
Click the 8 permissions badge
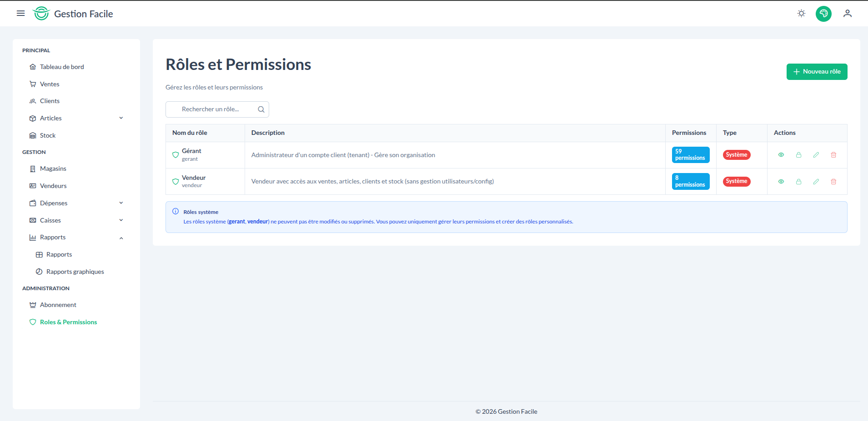click(691, 182)
